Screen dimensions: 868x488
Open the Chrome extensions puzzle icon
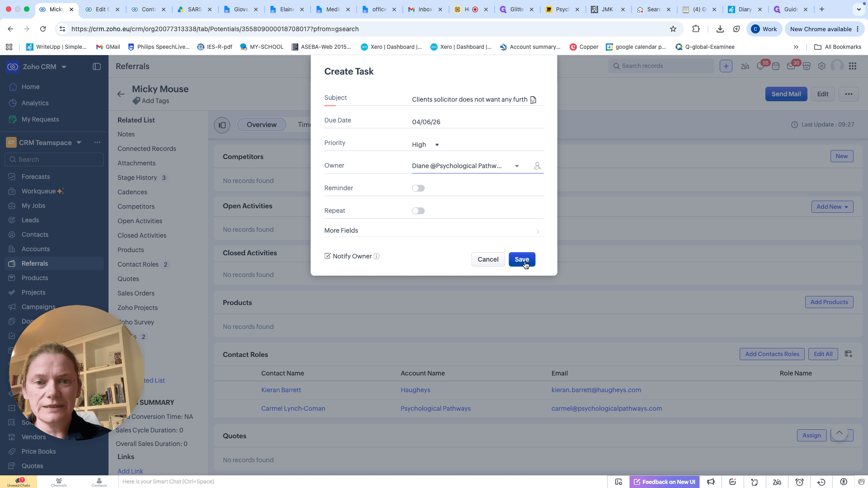[696, 29]
